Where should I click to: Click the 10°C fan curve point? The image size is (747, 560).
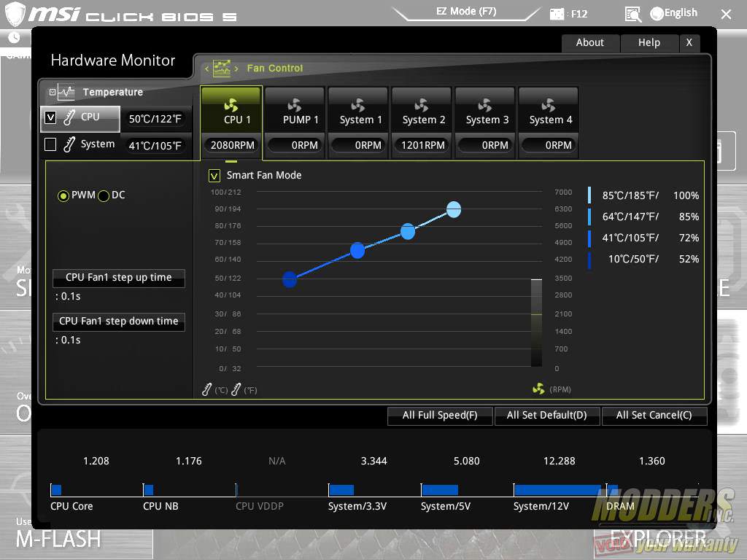(x=290, y=279)
